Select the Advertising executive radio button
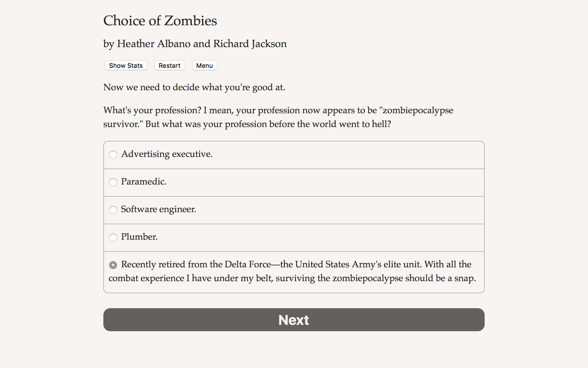588x368 pixels. coord(113,155)
